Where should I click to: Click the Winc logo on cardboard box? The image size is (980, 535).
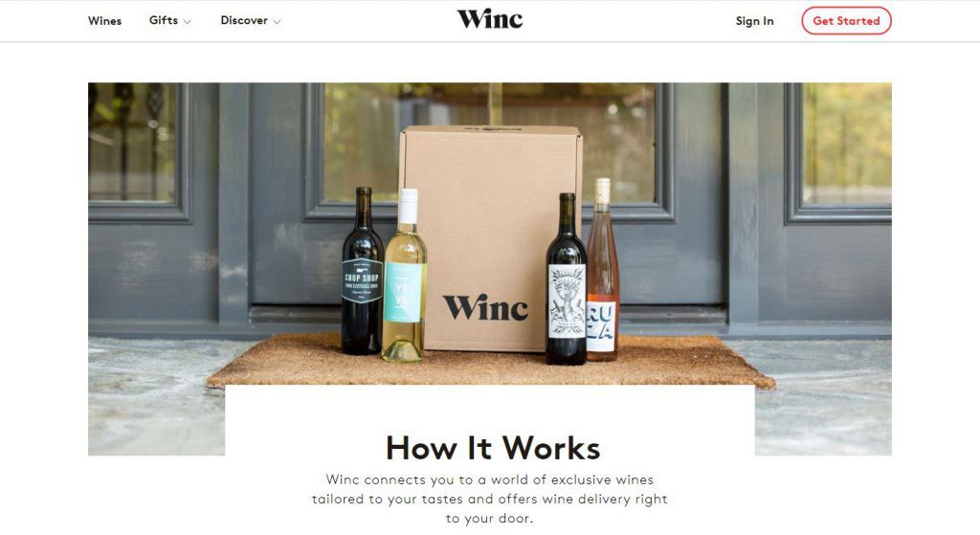(485, 307)
